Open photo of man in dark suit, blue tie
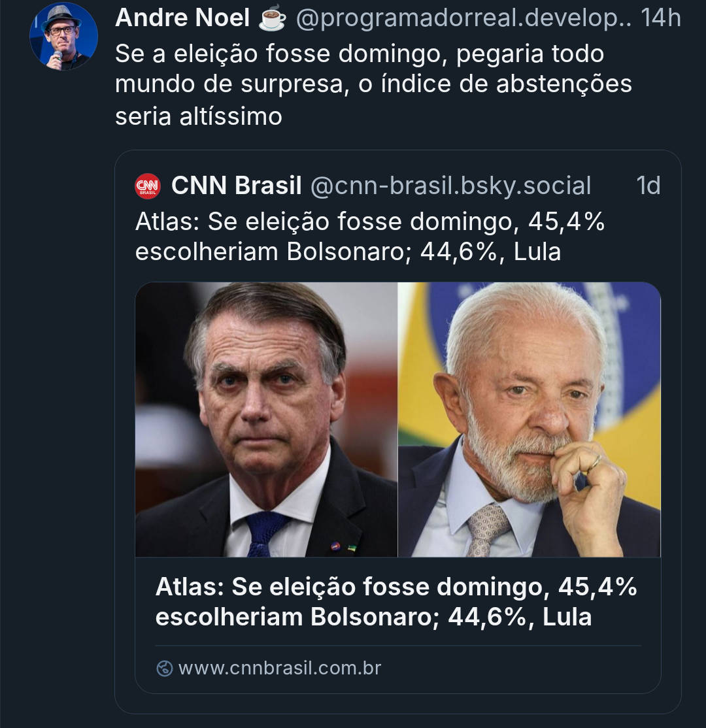706x728 pixels. click(x=266, y=420)
